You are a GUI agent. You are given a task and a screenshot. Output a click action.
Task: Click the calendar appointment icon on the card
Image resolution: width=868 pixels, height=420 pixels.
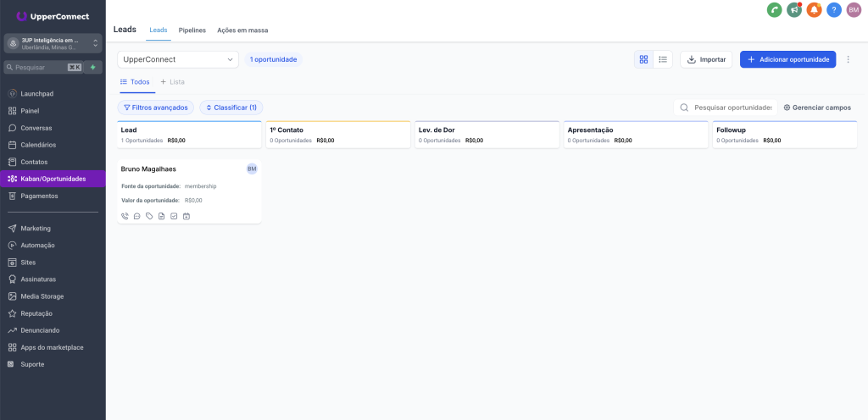point(186,216)
